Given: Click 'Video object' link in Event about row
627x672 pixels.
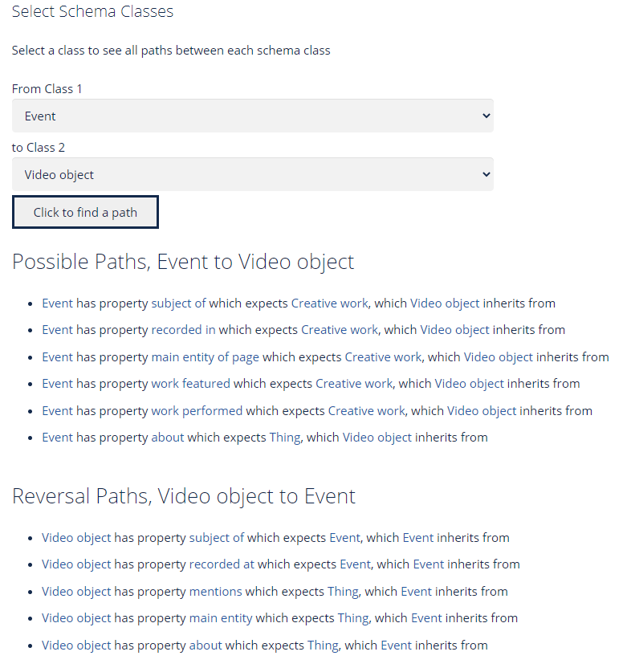Looking at the screenshot, I should [x=377, y=438].
